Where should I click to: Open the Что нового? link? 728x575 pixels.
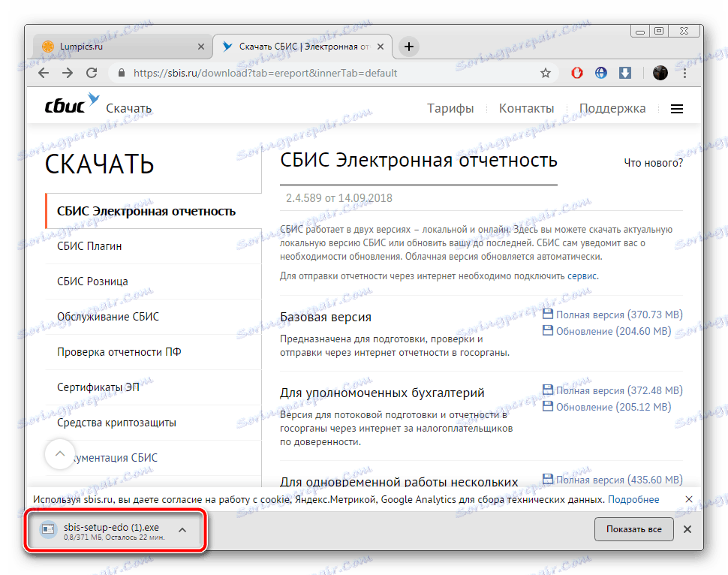(653, 163)
